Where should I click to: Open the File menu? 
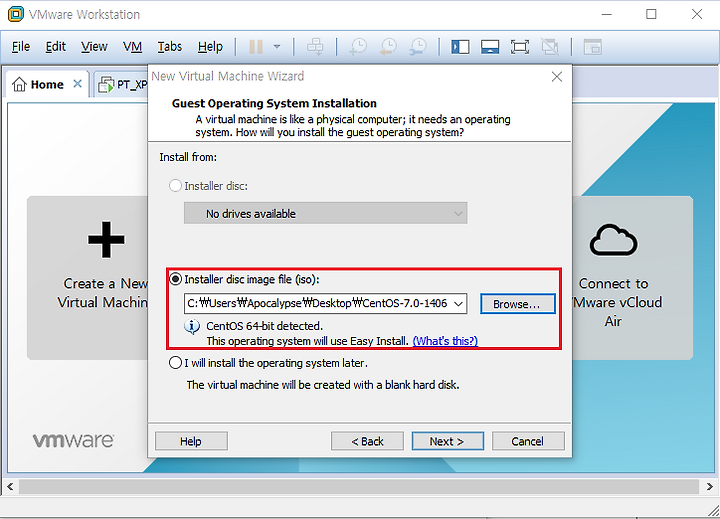21,47
